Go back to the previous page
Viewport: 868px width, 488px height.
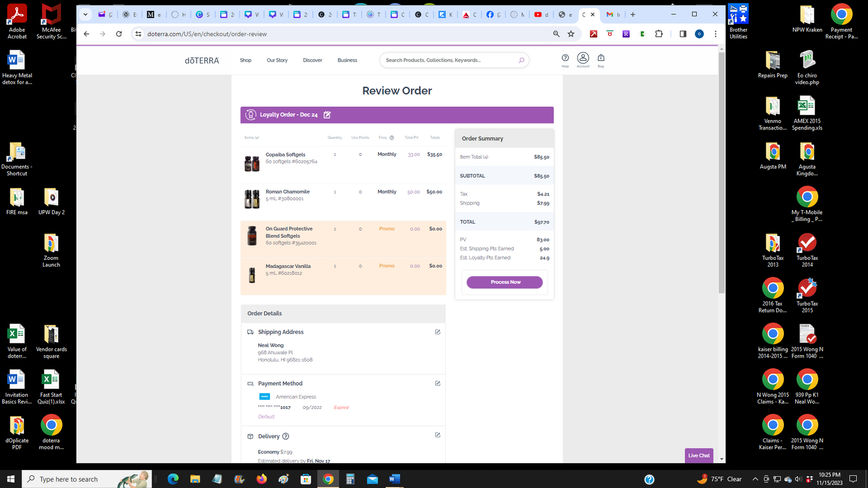pyautogui.click(x=86, y=34)
